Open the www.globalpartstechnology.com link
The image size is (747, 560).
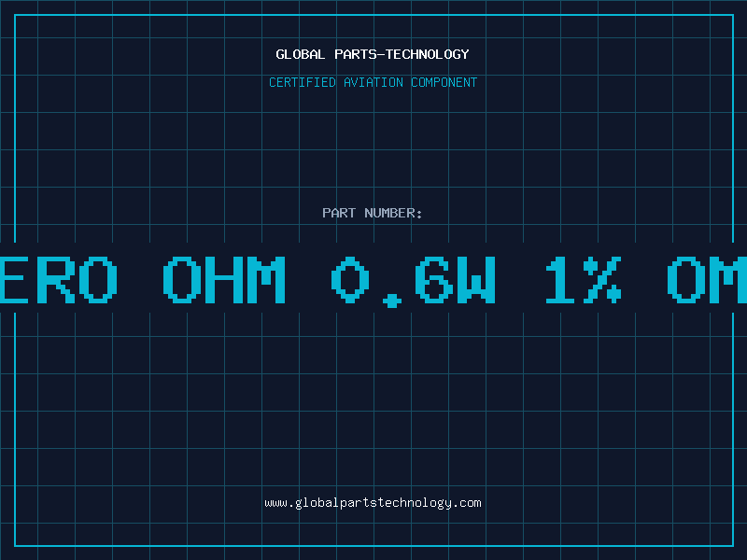pyautogui.click(x=373, y=503)
